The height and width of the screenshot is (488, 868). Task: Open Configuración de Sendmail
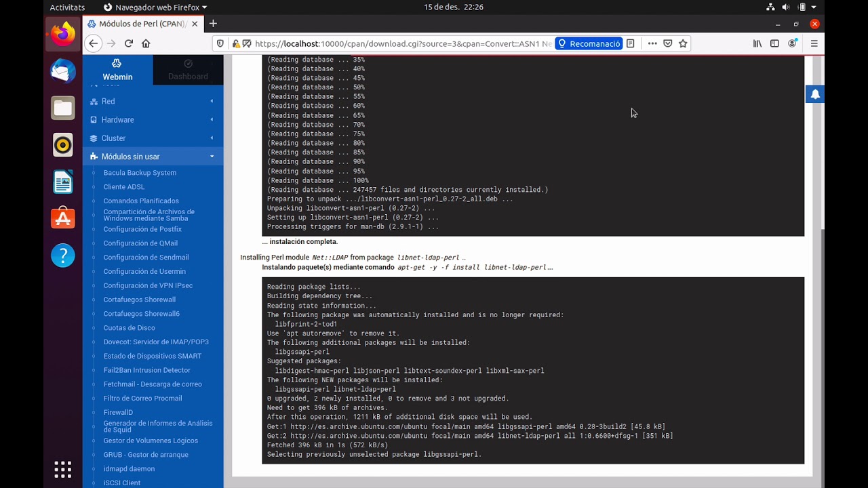pyautogui.click(x=146, y=258)
